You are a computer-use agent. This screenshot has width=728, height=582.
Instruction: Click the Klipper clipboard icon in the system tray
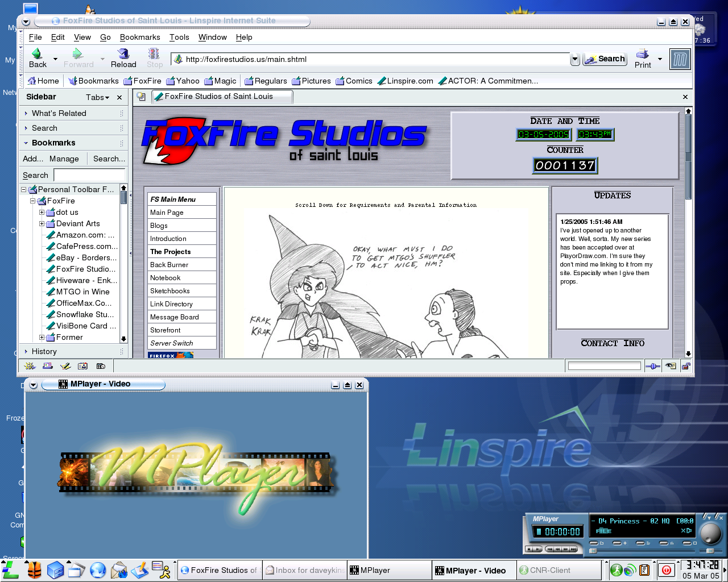pyautogui.click(x=644, y=570)
